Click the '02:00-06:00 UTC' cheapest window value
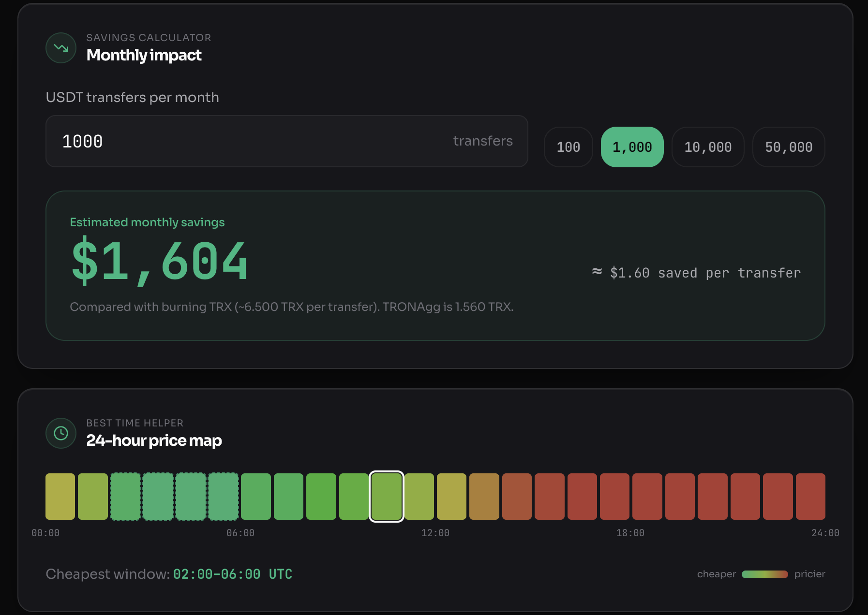 [233, 574]
